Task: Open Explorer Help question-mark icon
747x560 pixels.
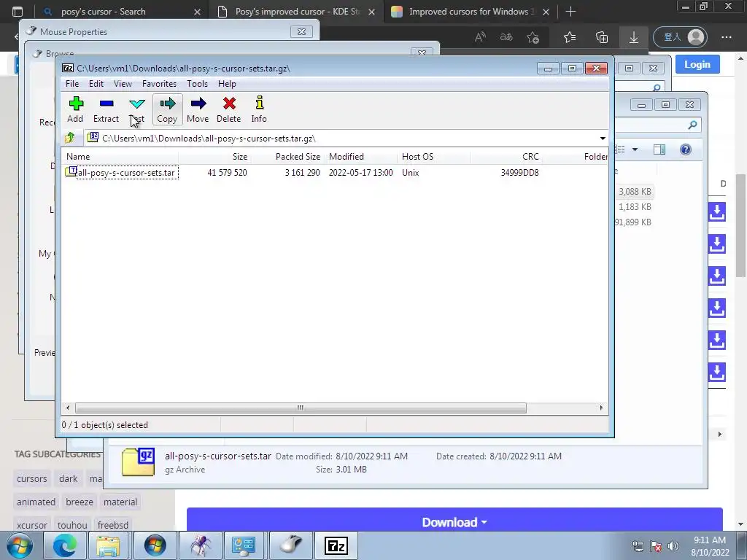Action: point(686,149)
